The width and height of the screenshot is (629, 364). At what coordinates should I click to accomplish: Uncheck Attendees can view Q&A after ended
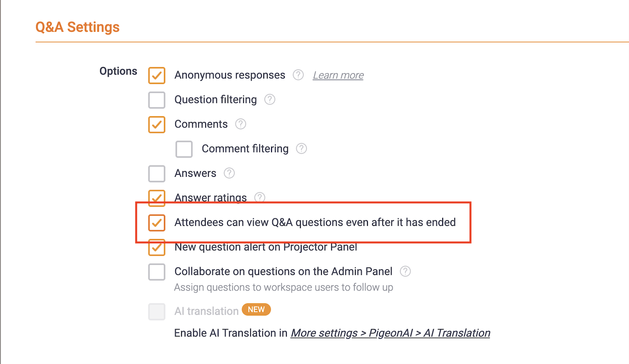(x=157, y=222)
